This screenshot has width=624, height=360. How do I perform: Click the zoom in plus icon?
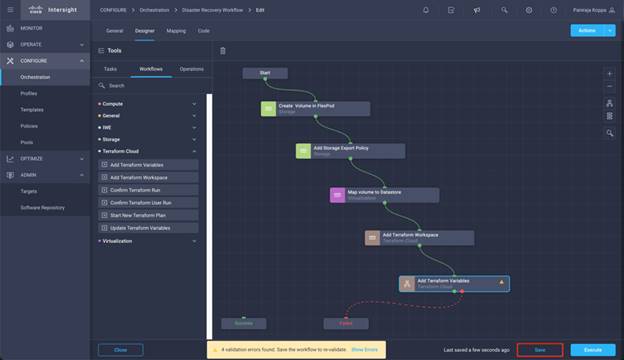[610, 74]
